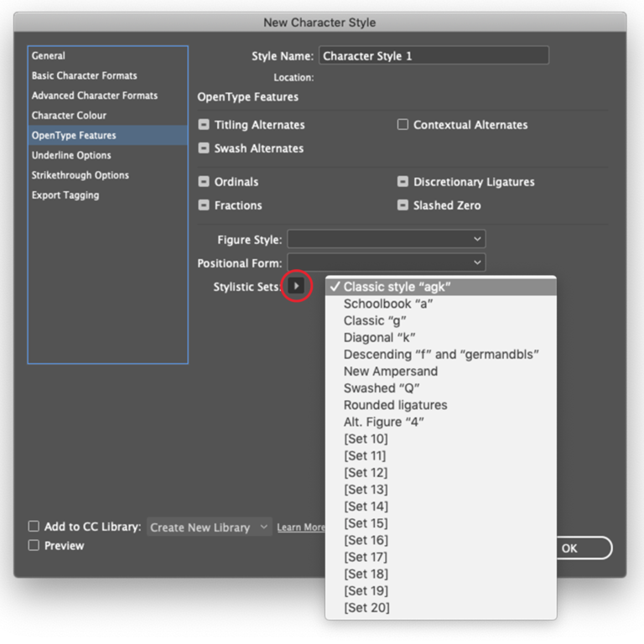This screenshot has width=644, height=644.
Task: Expand the Create New Library dropdown
Action: point(209,527)
